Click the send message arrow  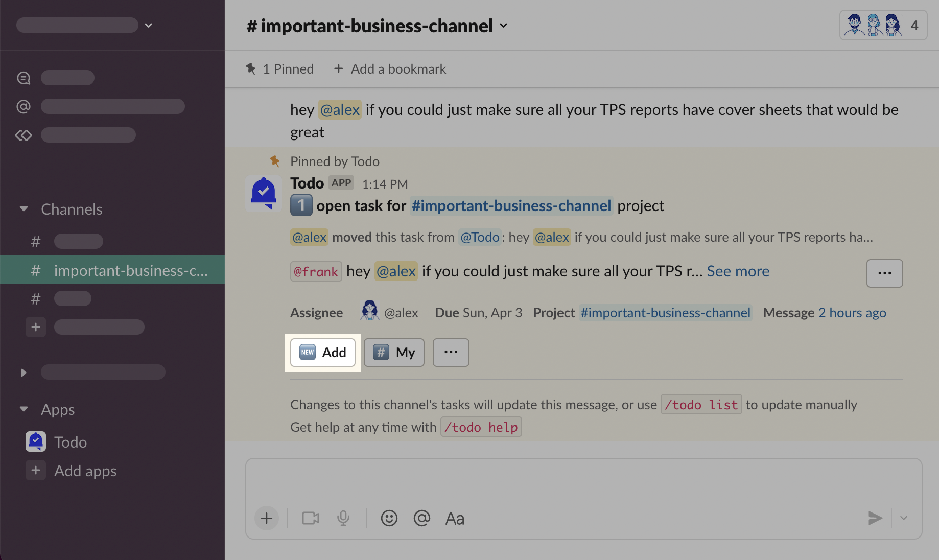click(x=875, y=518)
